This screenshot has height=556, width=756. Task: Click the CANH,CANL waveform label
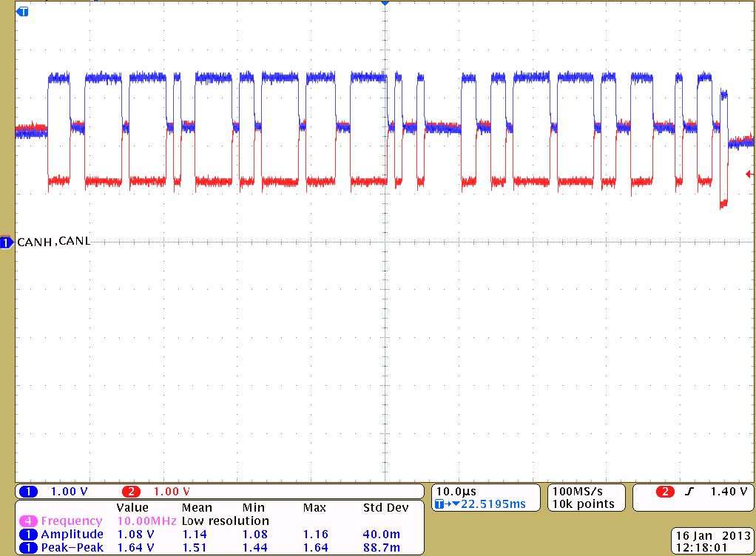(x=55, y=241)
